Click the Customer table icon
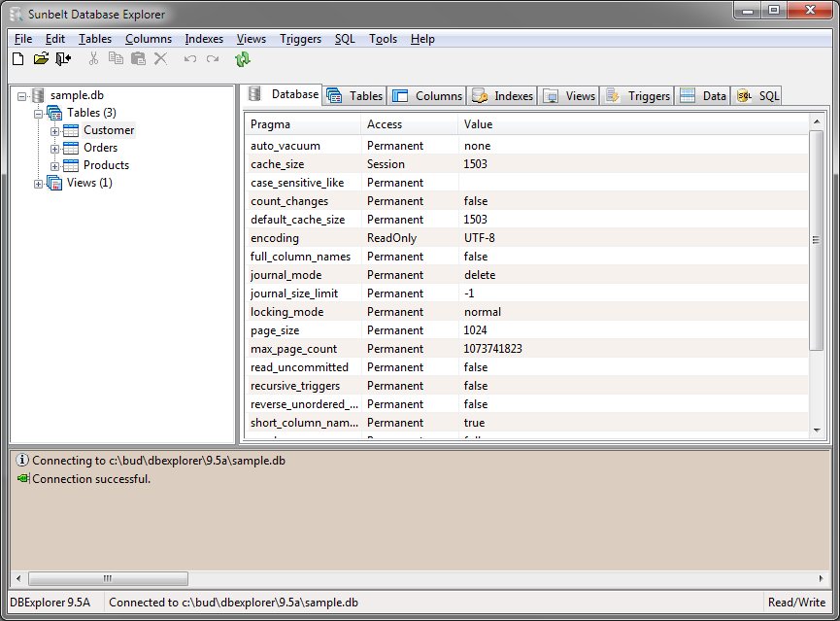Screen dimensions: 840x621 pyautogui.click(x=71, y=130)
